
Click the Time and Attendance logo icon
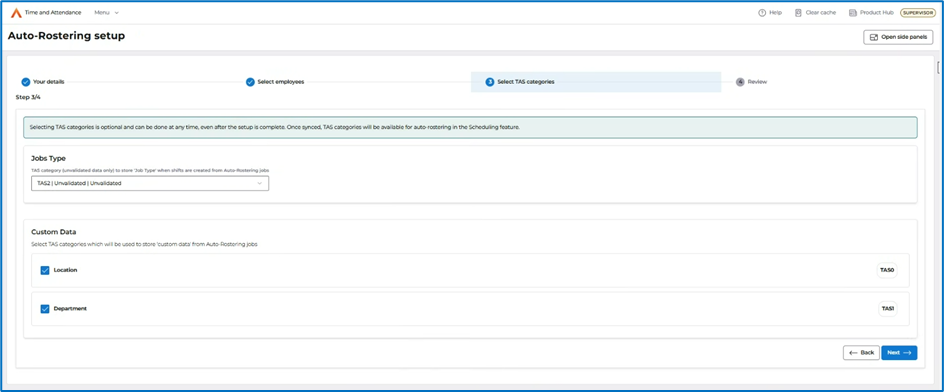coord(16,13)
